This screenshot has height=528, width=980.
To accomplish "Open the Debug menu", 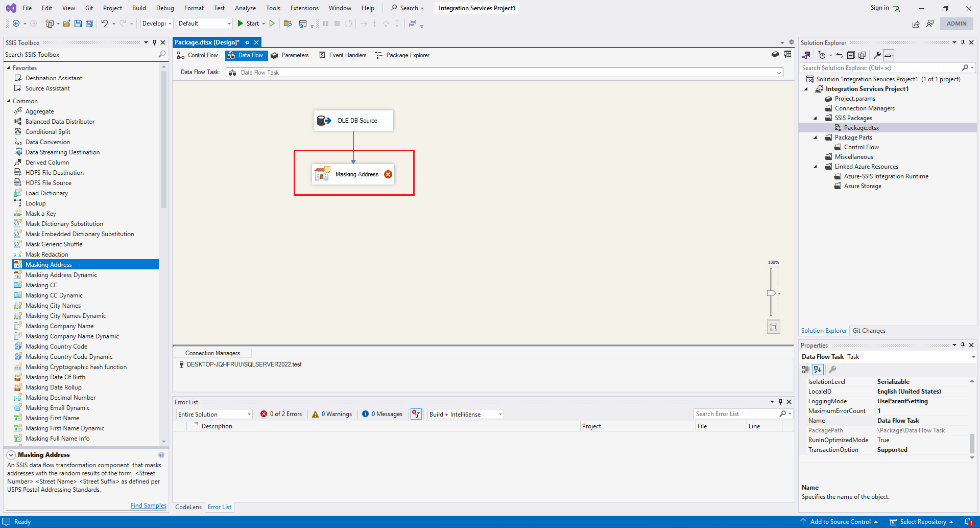I will (165, 8).
